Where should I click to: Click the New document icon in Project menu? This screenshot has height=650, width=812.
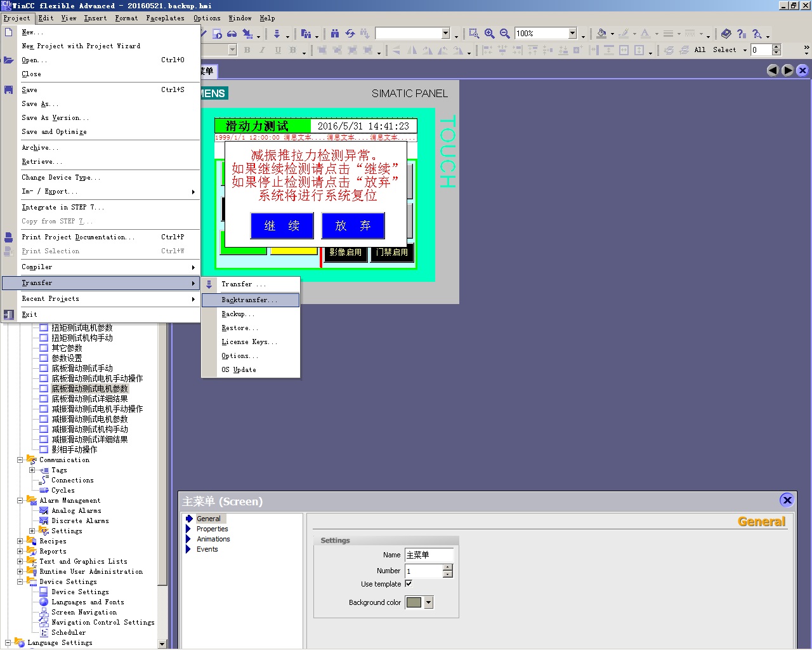pyautogui.click(x=9, y=32)
